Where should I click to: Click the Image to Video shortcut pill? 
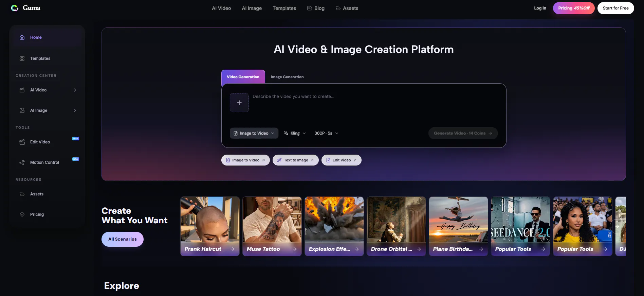pyautogui.click(x=245, y=160)
